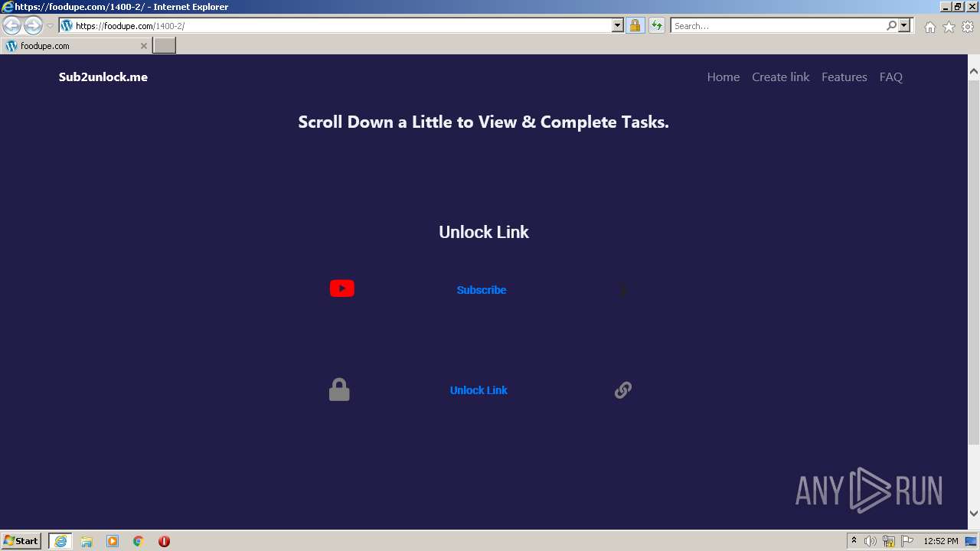
Task: Click the page scrollbar down arrow
Action: pos(974,514)
